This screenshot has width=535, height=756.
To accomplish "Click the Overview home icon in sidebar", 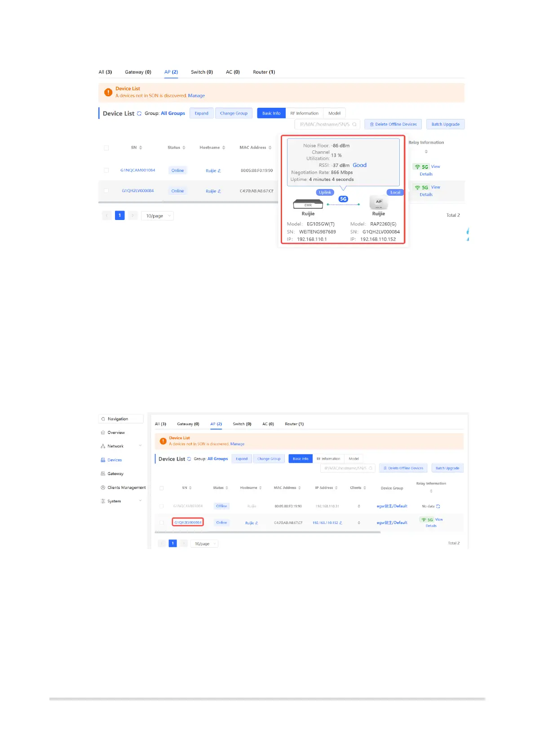I will point(103,433).
